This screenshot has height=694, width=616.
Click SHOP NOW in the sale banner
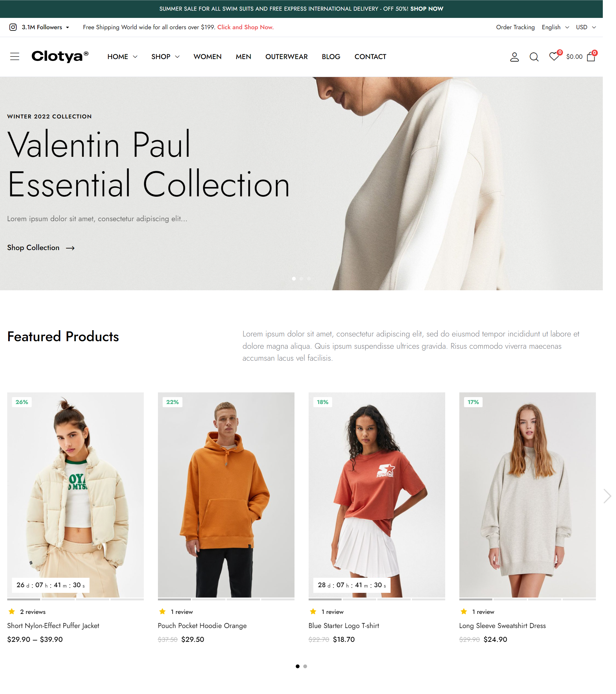[427, 9]
